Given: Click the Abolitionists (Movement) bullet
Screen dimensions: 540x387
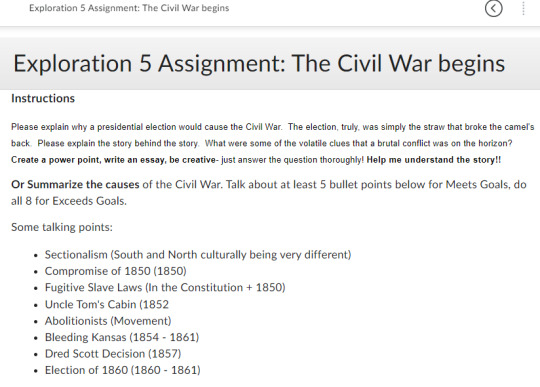Looking at the screenshot, I should [108, 321].
